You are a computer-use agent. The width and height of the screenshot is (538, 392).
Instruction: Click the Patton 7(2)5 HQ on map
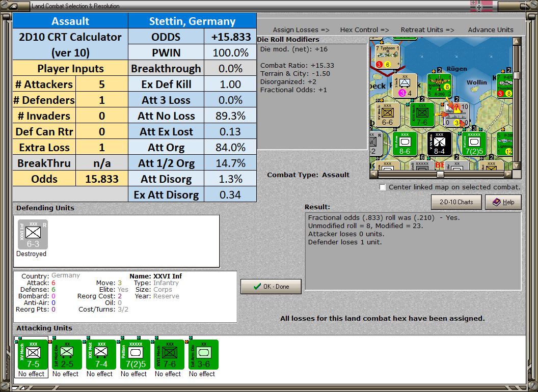474,144
